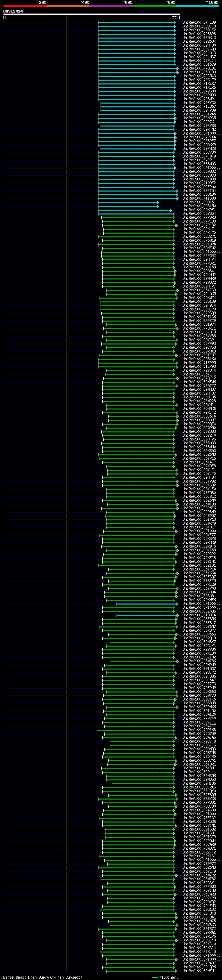Click the 'Large gaps' legend text
This screenshot has width=222, height=980.
click(x=15, y=977)
